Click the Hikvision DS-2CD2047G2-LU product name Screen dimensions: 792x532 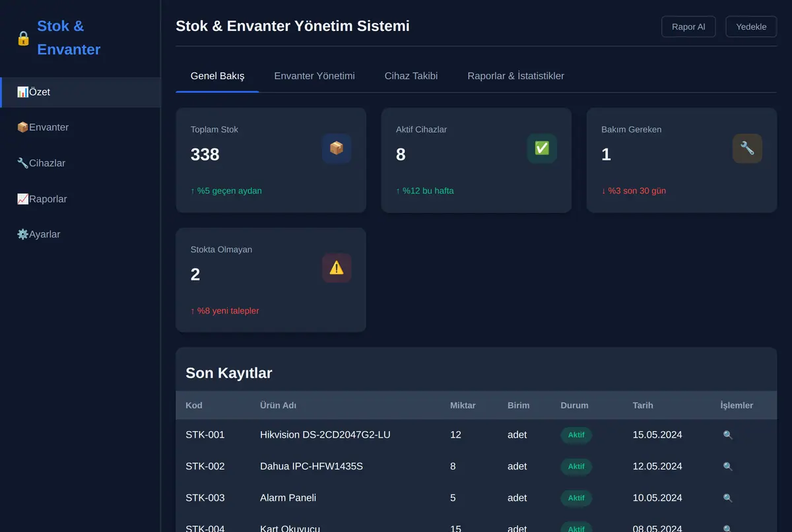tap(325, 435)
